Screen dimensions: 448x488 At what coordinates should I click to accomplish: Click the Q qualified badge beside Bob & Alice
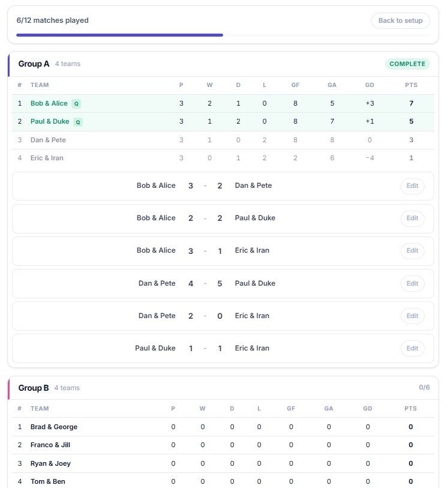tap(76, 104)
